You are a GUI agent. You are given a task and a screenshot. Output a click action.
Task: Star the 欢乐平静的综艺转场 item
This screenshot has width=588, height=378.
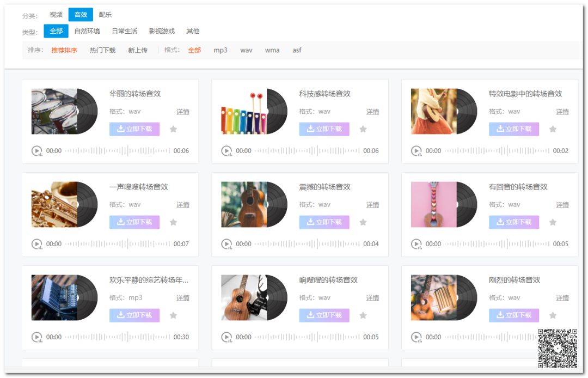click(x=173, y=315)
